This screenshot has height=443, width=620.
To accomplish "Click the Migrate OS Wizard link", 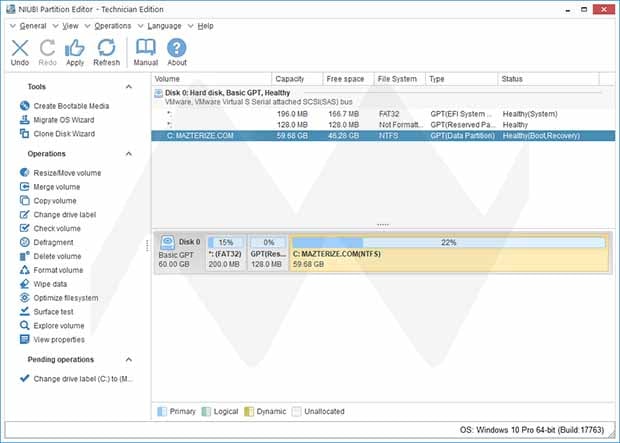I will pyautogui.click(x=64, y=120).
